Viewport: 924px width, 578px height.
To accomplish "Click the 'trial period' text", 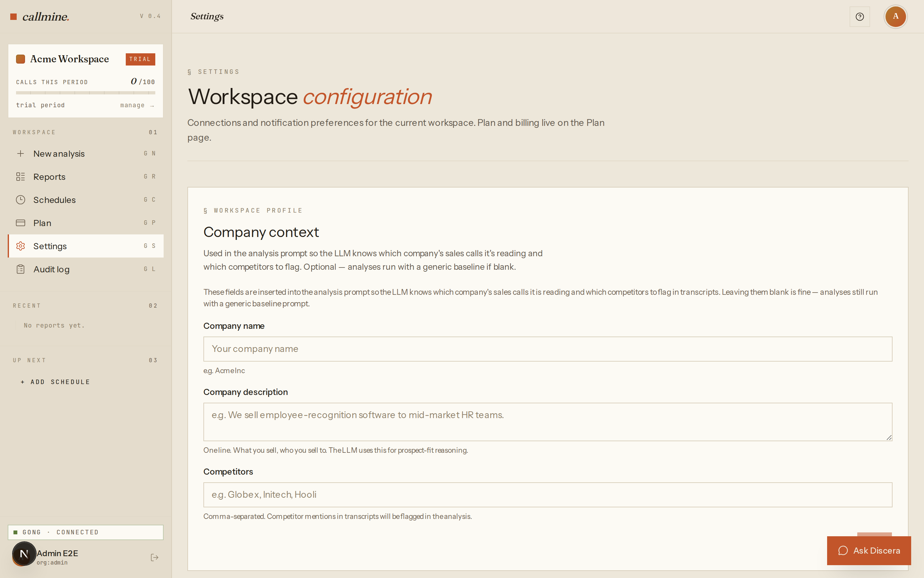I will [40, 105].
